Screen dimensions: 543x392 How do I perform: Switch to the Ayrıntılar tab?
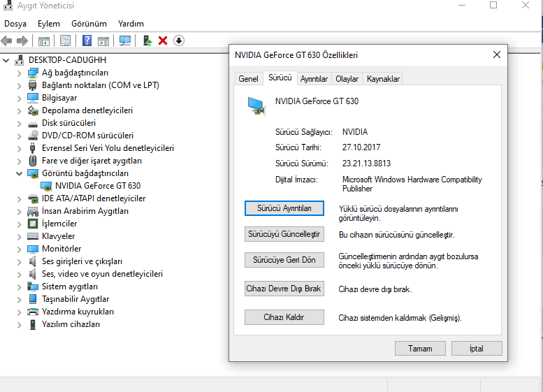click(314, 79)
